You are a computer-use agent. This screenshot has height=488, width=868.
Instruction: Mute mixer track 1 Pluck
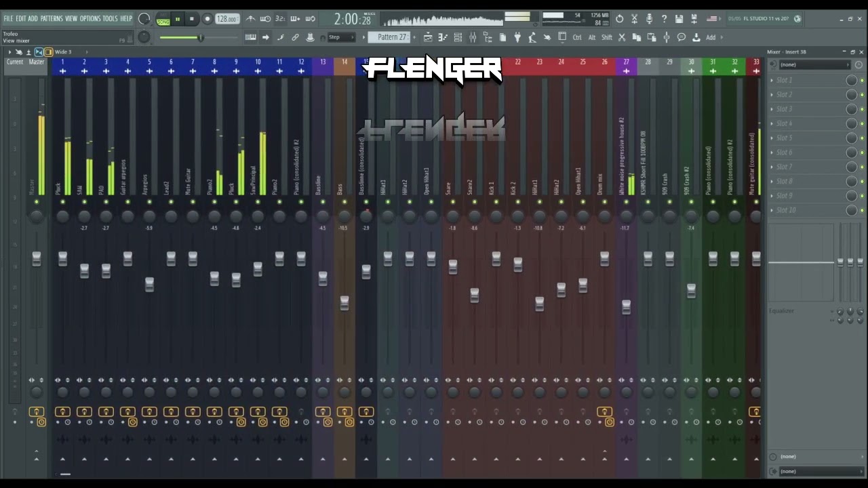62,202
